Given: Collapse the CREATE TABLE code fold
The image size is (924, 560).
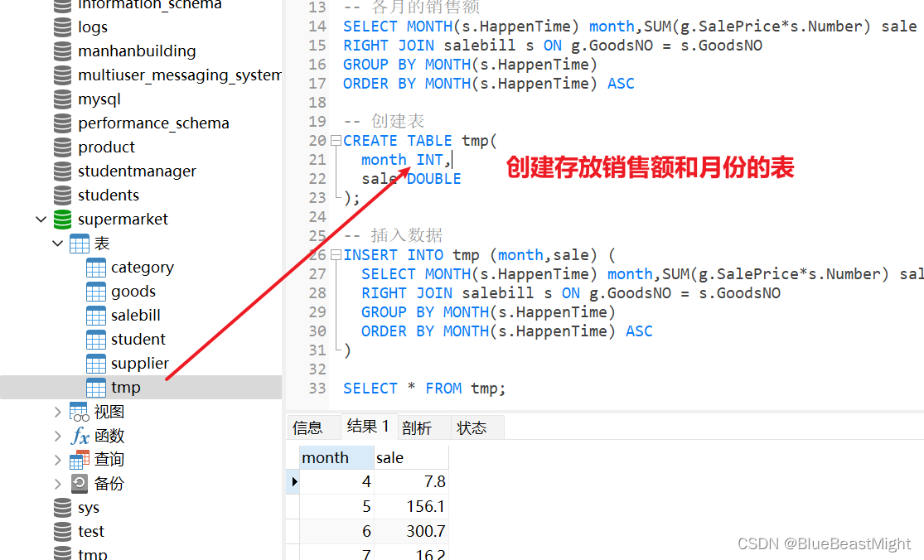Looking at the screenshot, I should (336, 141).
